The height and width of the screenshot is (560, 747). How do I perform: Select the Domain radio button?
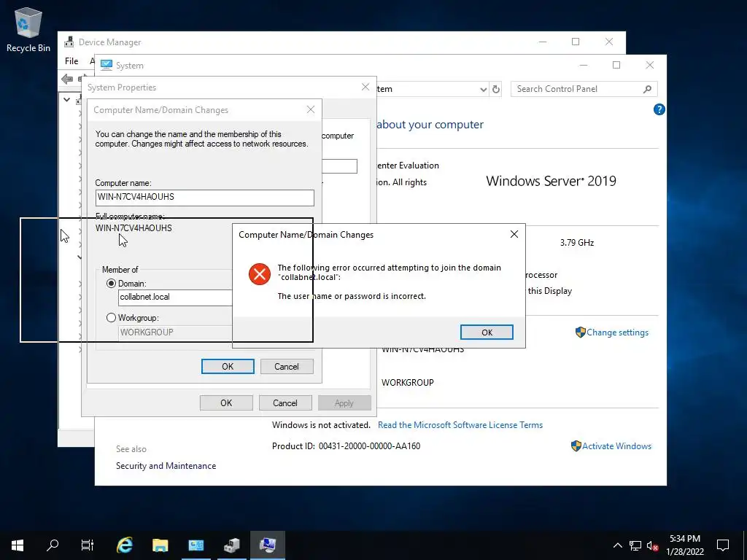tap(111, 284)
